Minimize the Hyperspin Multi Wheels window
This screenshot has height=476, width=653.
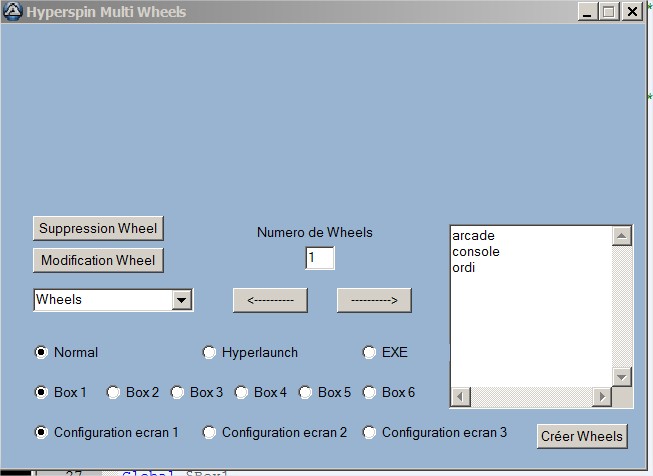coord(587,11)
